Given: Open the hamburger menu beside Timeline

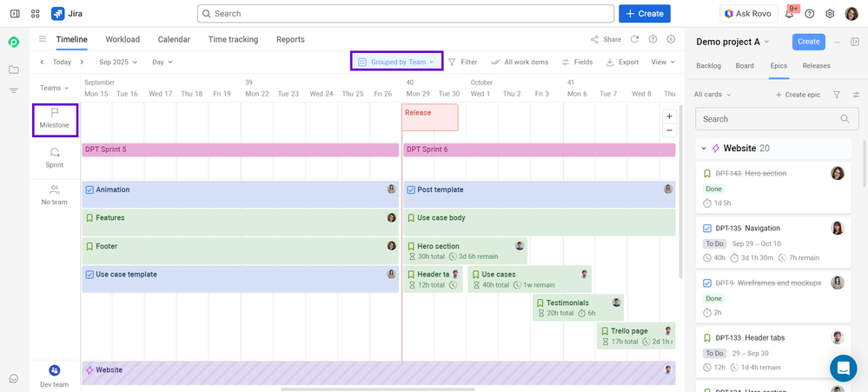Looking at the screenshot, I should click(43, 39).
